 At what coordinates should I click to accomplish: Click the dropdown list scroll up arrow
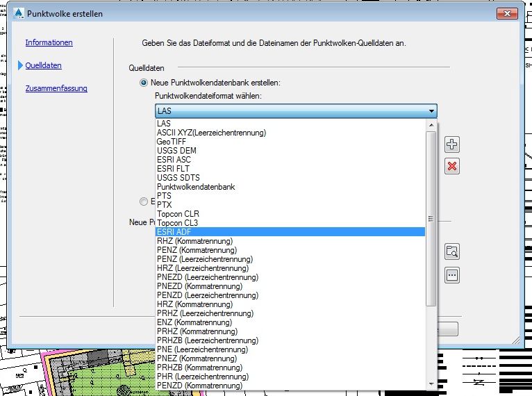click(431, 125)
